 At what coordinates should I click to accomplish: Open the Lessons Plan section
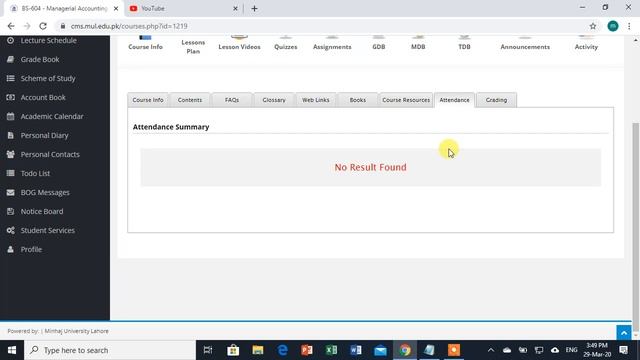click(x=193, y=46)
